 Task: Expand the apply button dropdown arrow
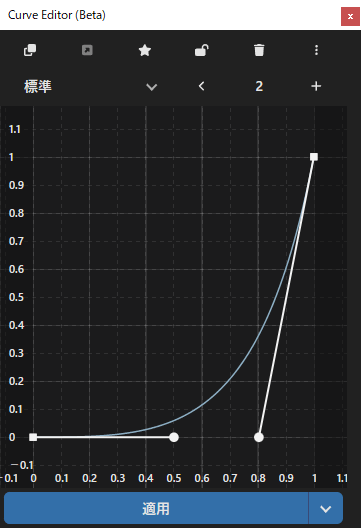point(326,508)
